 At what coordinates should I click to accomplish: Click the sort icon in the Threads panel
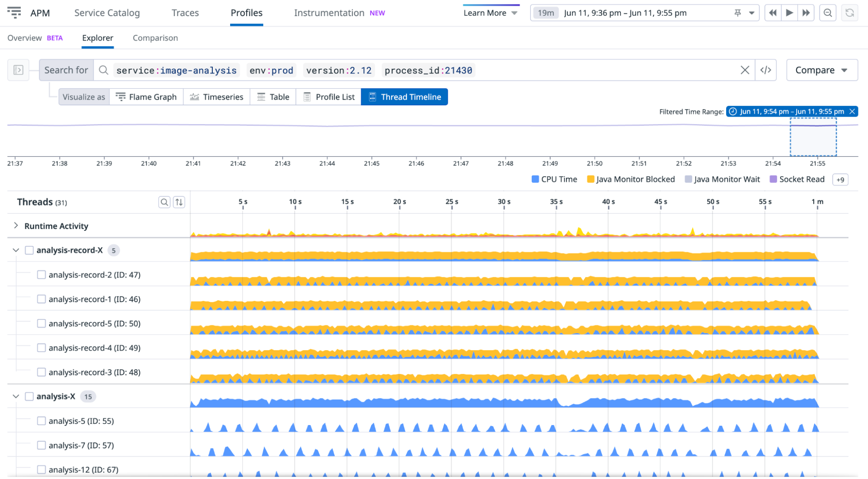(x=179, y=202)
